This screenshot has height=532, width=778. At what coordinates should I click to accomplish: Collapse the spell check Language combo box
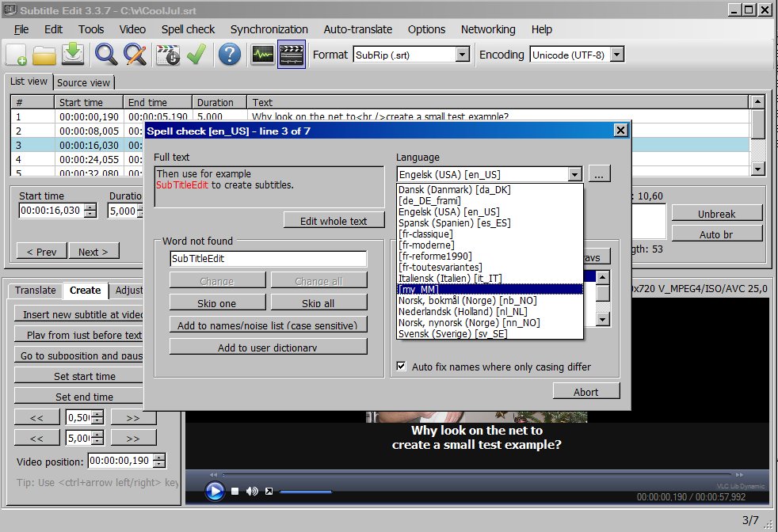574,174
